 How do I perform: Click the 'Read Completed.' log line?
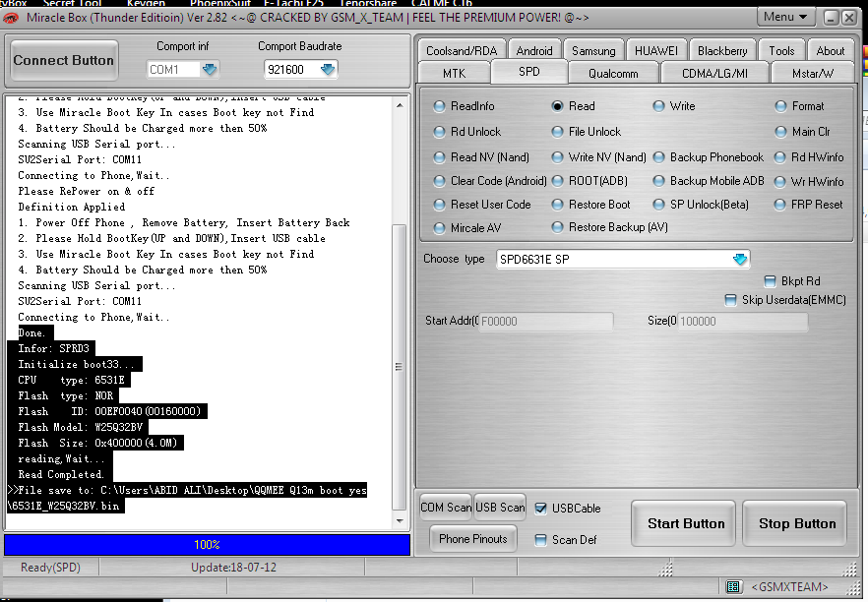tap(60, 474)
